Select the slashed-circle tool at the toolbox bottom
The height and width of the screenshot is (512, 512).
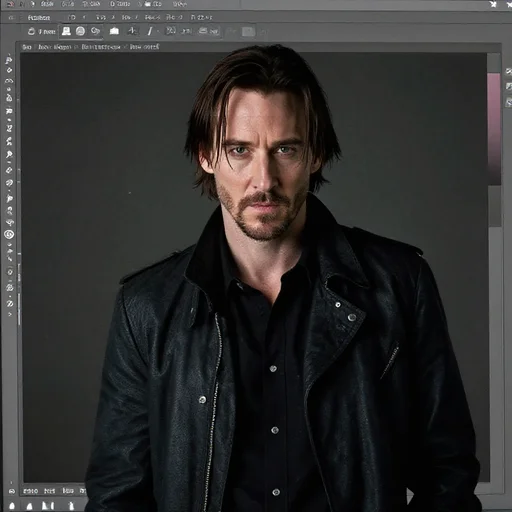10,304
